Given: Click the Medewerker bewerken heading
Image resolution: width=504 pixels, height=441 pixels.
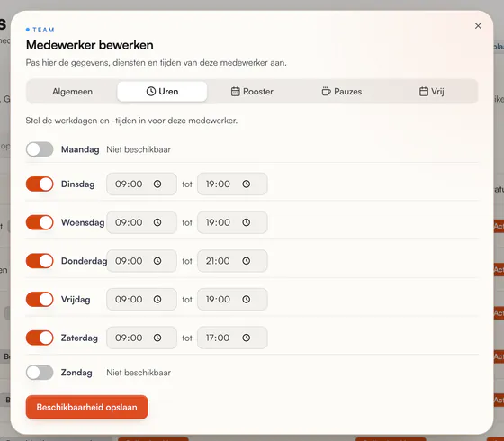Looking at the screenshot, I should click(x=90, y=45).
